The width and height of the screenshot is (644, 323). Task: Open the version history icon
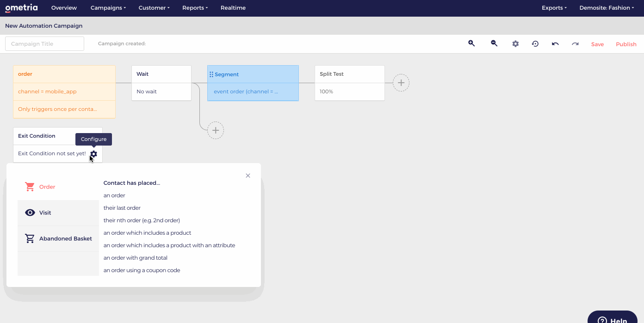(535, 44)
